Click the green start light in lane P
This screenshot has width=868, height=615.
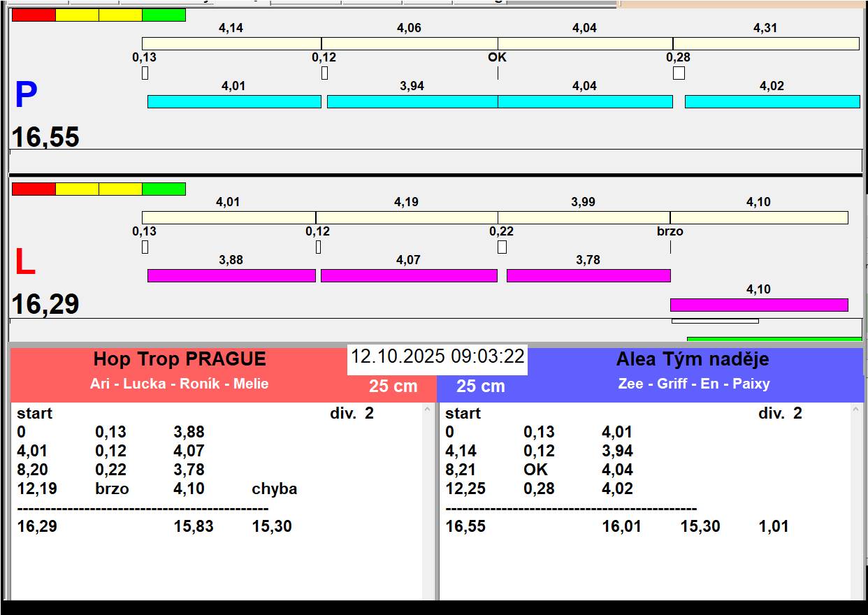point(164,15)
